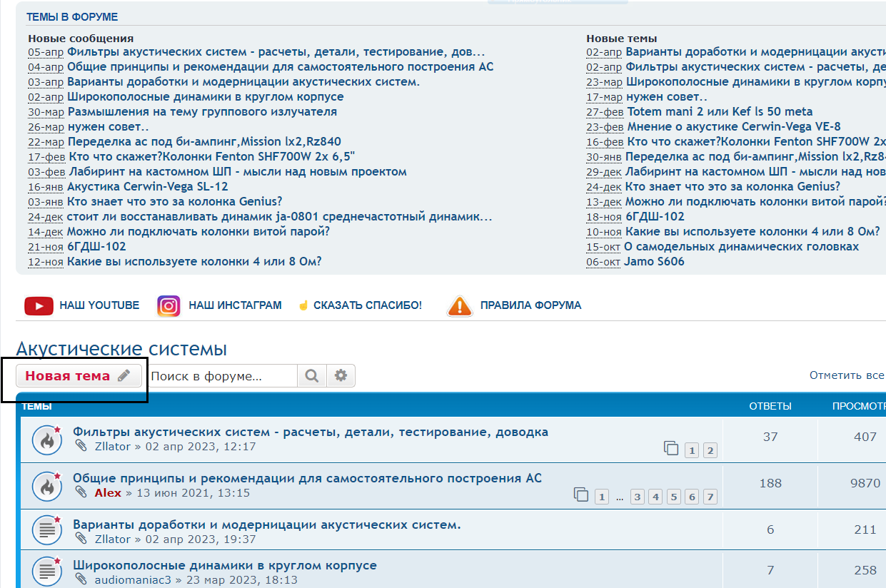This screenshot has height=588, width=886.
Task: Go to page 2 of Фильтры topic
Action: coord(710,450)
